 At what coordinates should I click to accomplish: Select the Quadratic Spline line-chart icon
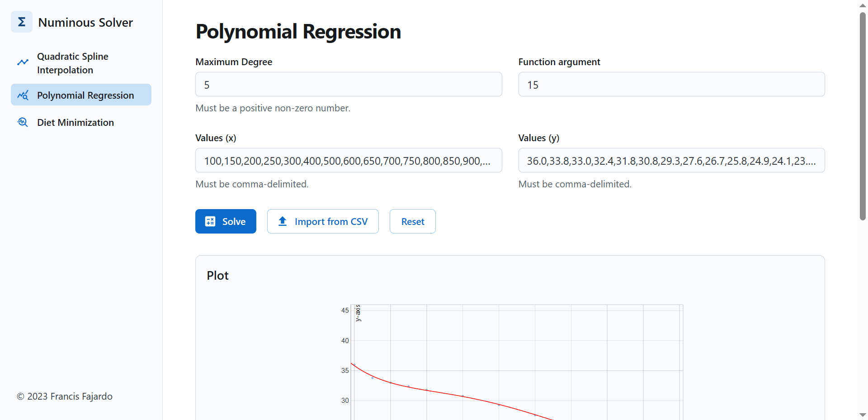click(23, 62)
